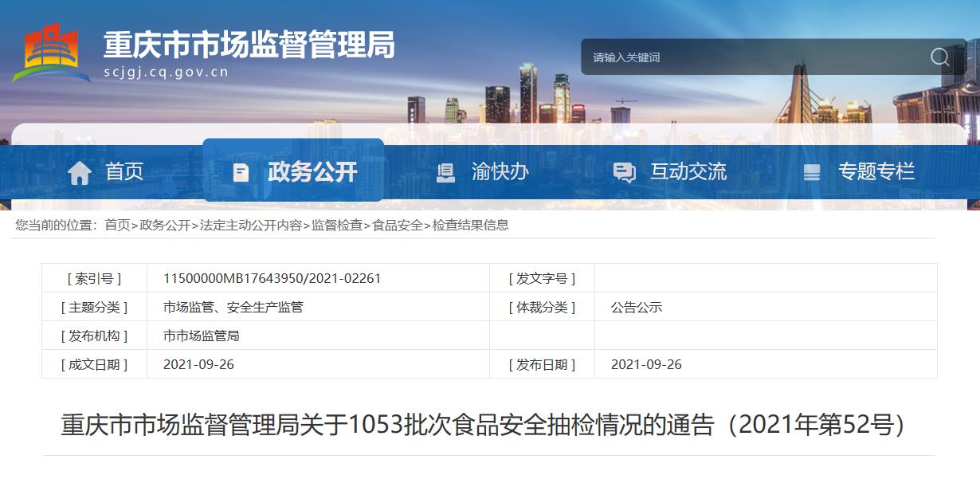Viewport: 980px width, 483px height.
Task: Click the list icon next to 专题专栏
Action: (x=812, y=171)
